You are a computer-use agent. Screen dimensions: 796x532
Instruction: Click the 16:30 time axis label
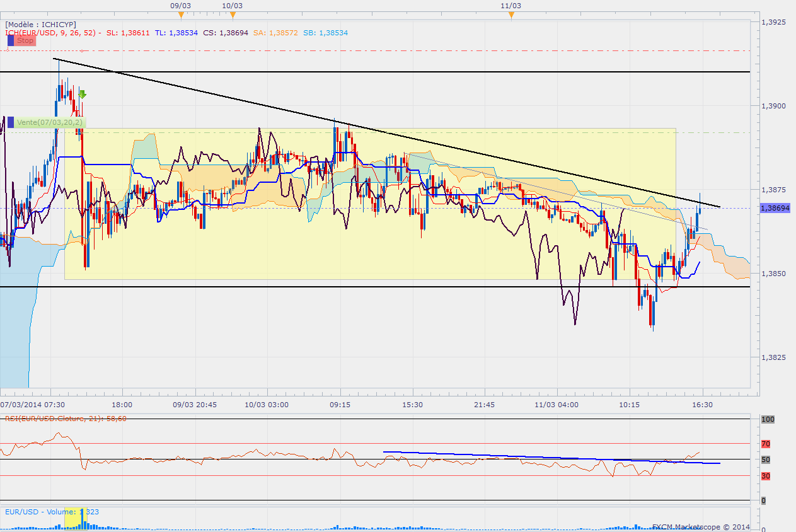(x=702, y=405)
